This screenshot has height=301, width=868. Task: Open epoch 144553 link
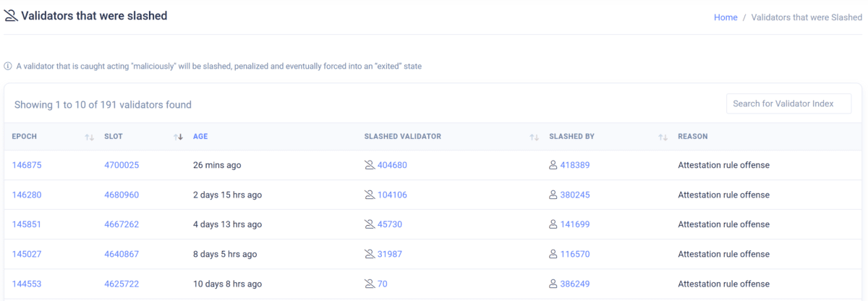click(27, 284)
